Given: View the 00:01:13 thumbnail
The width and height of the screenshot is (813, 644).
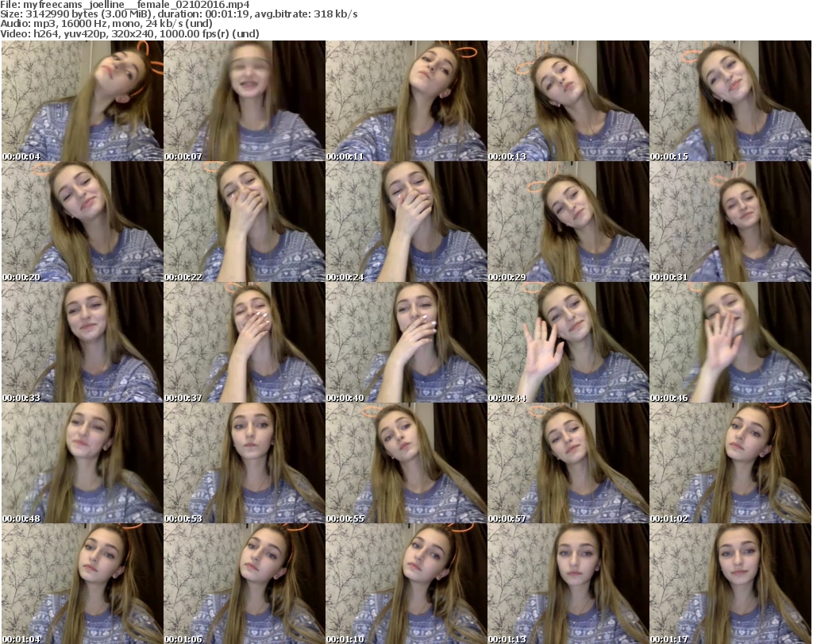Looking at the screenshot, I should click(568, 584).
